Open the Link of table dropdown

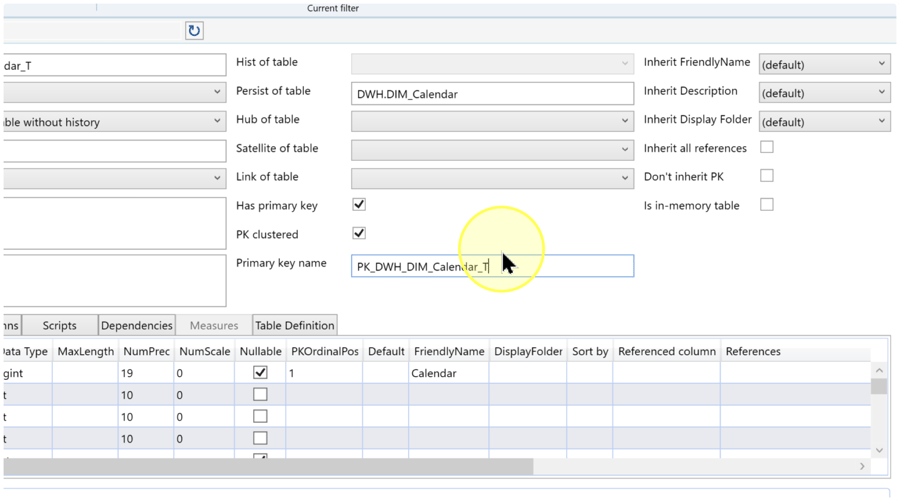492,178
